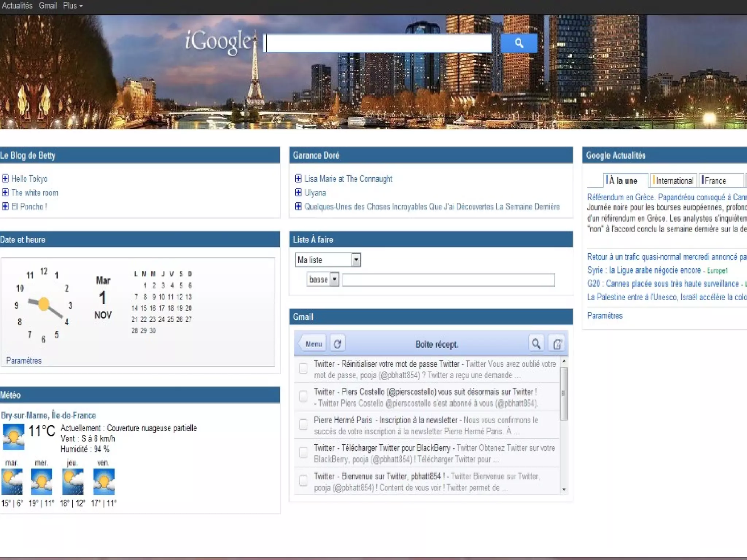Expand the Ulyana post plus icon

pyautogui.click(x=298, y=192)
